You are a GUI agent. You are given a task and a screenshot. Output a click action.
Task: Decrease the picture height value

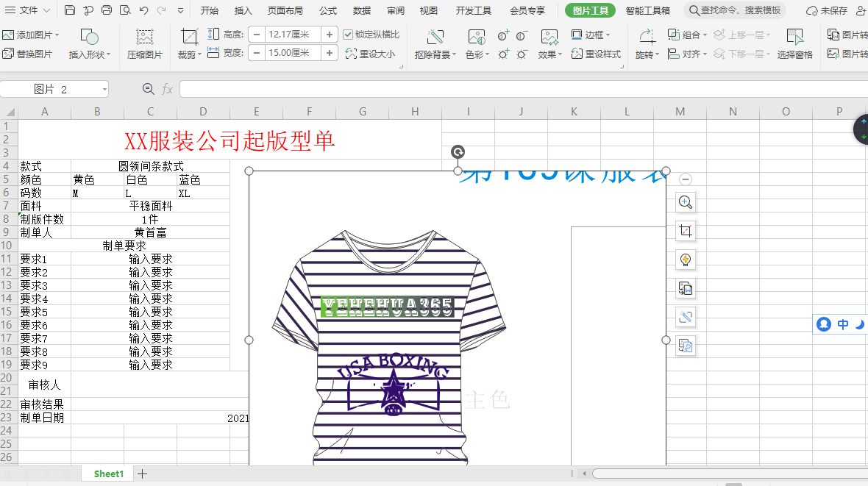point(257,35)
